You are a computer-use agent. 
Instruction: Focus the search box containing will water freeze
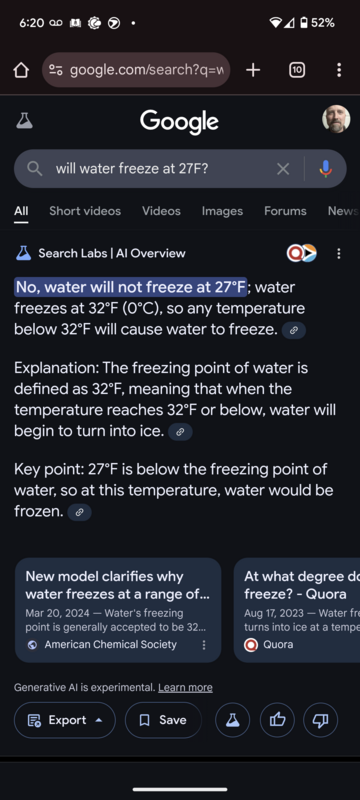(x=153, y=169)
